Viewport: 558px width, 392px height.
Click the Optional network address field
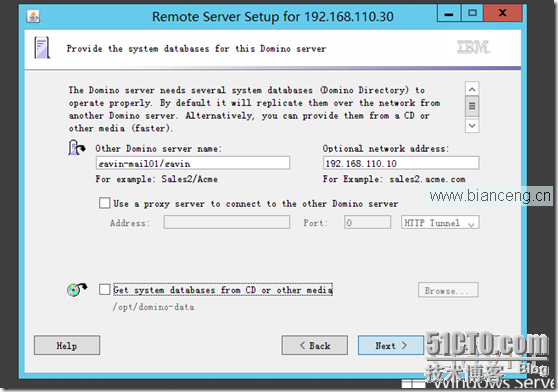coord(401,163)
